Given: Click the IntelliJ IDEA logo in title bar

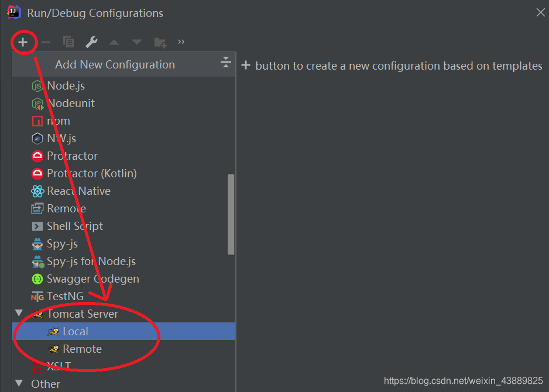Looking at the screenshot, I should click(x=14, y=13).
